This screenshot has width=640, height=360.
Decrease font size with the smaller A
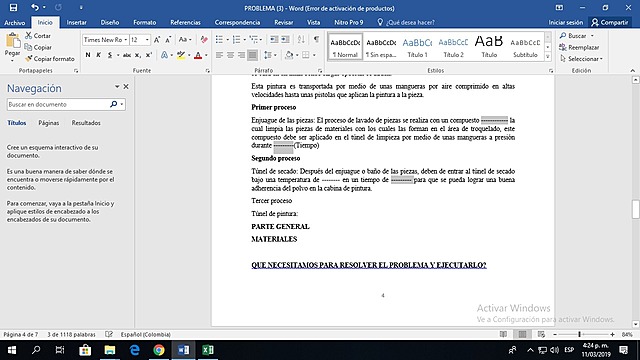[x=168, y=40]
